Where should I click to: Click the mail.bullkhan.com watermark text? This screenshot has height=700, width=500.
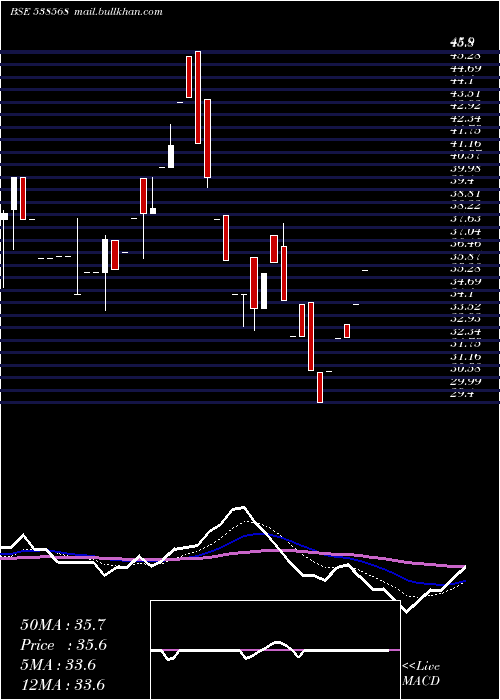(118, 12)
